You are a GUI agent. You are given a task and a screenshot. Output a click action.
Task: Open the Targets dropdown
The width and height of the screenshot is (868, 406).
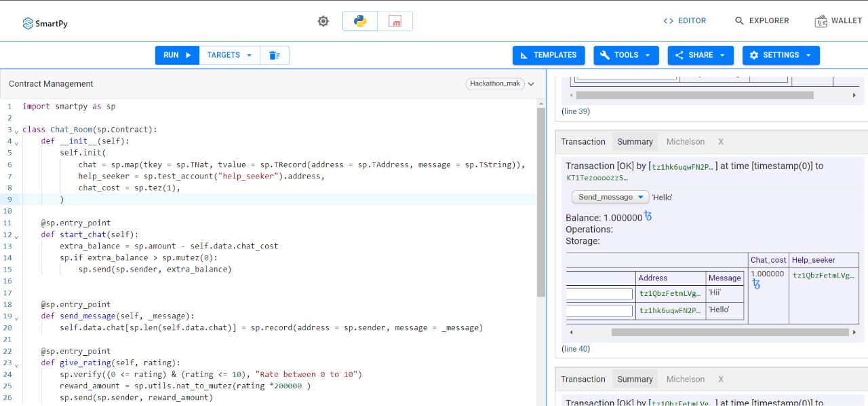click(229, 55)
